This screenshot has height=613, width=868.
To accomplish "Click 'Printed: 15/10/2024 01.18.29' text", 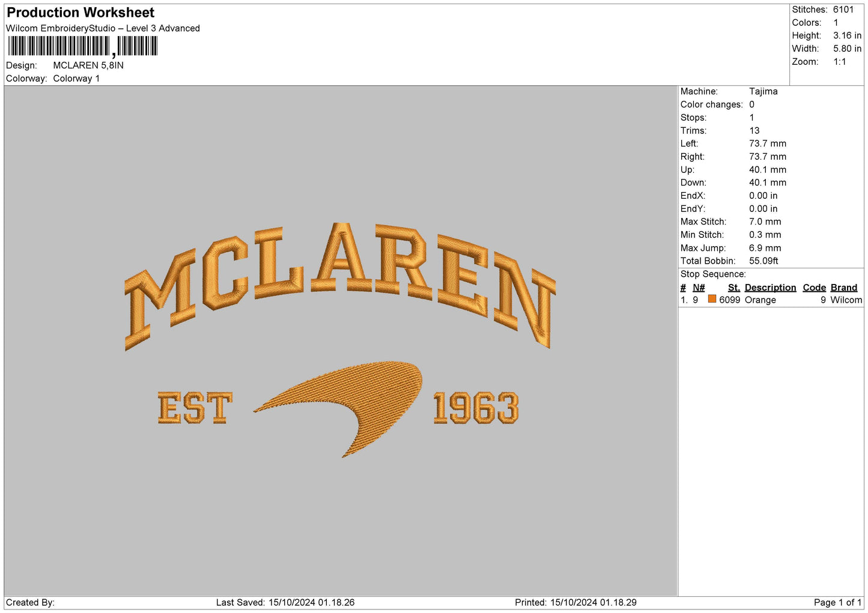I will pos(575,603).
